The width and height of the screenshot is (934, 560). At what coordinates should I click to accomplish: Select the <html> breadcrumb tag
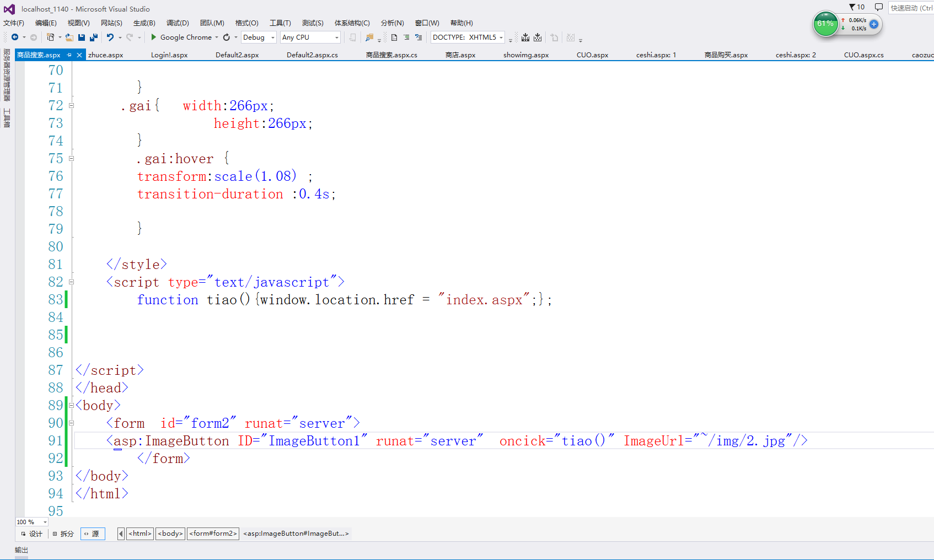(140, 534)
